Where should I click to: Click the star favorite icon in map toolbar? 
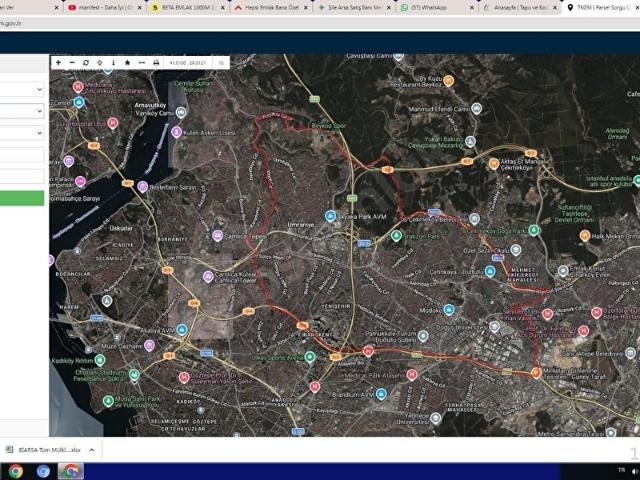(x=127, y=62)
